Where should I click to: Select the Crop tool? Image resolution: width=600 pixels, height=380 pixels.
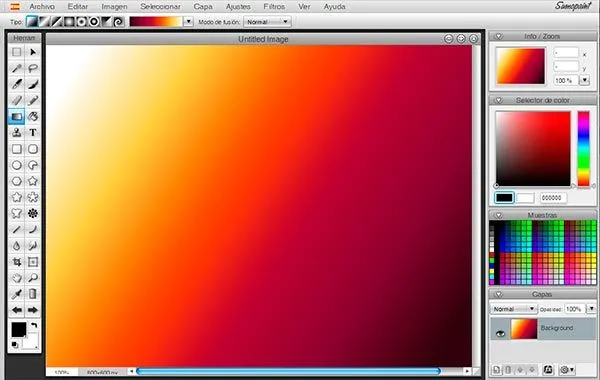coord(16,262)
